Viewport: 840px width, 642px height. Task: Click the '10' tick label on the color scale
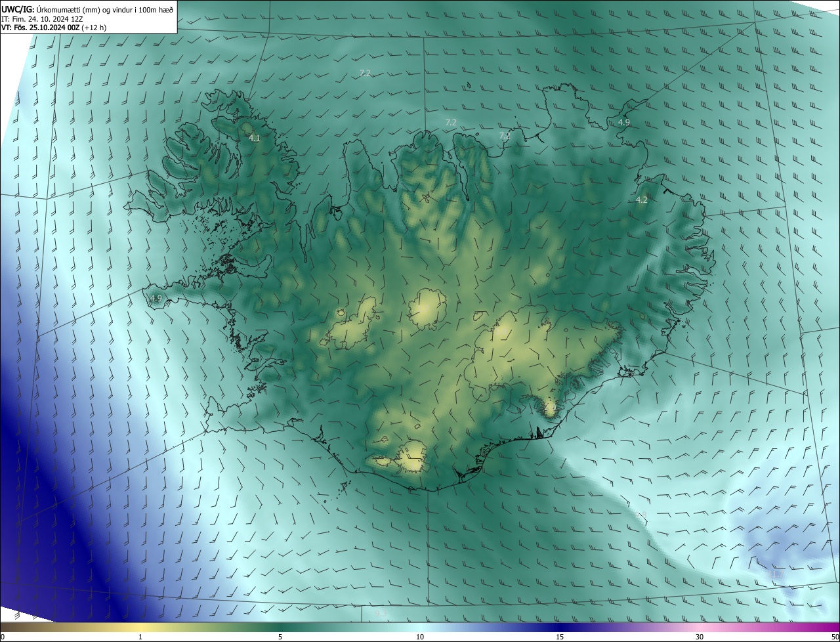tap(420, 637)
